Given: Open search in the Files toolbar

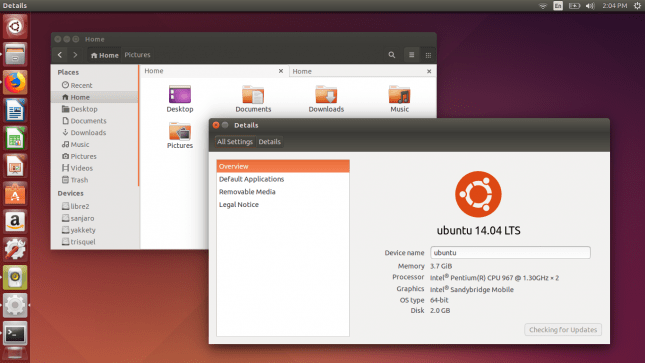Looking at the screenshot, I should [x=392, y=55].
